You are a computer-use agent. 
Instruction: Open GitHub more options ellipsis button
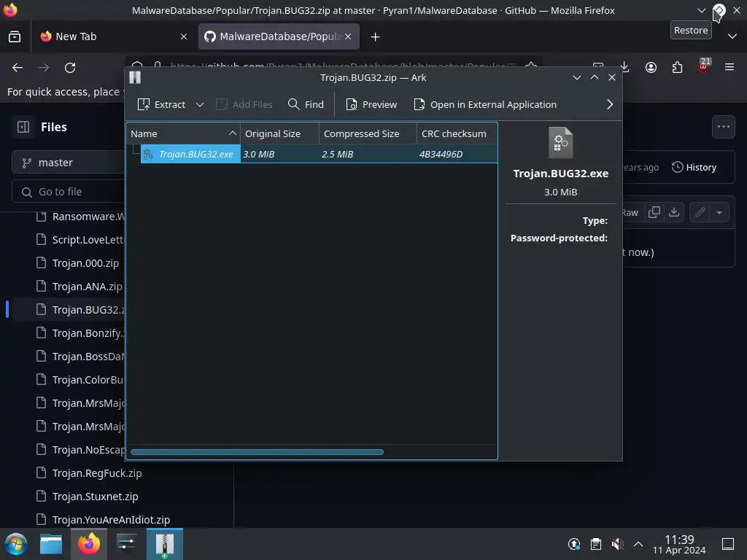point(723,127)
